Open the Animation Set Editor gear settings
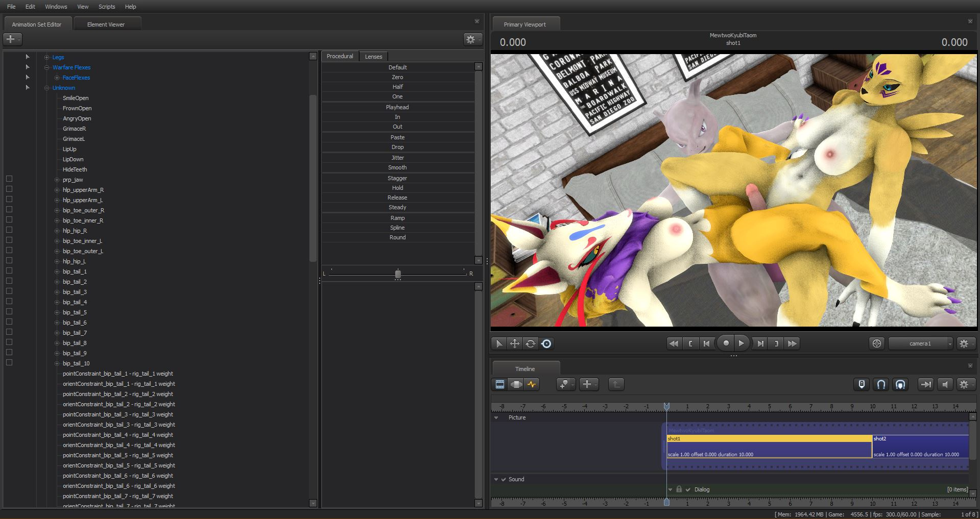This screenshot has width=980, height=519. [x=473, y=39]
